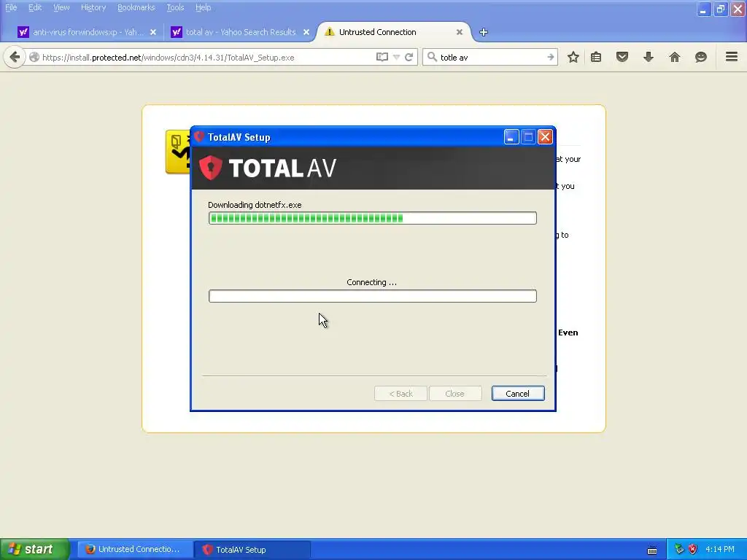Open Firefox hamburger menu
The image size is (747, 560).
pos(732,57)
